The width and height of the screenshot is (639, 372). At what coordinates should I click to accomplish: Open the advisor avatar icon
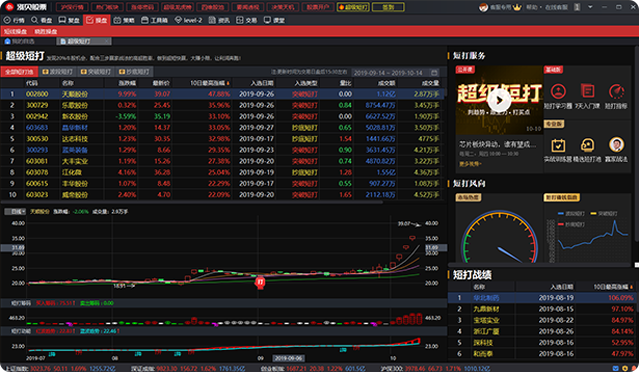[x=616, y=145]
